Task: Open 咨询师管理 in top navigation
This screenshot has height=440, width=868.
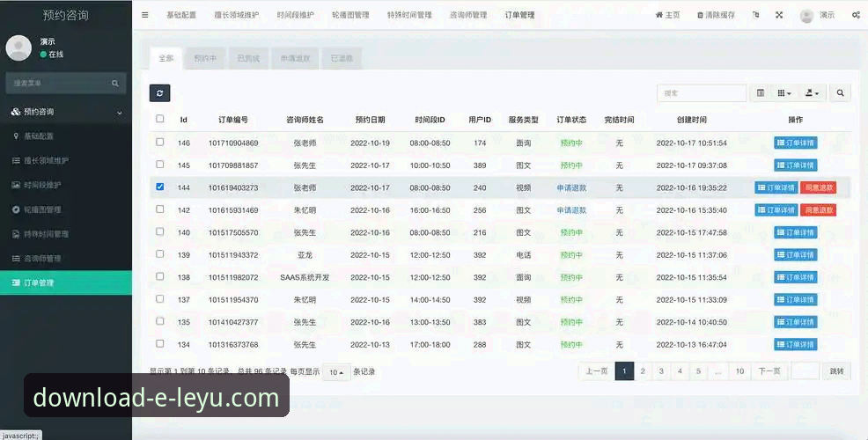Action: coord(468,15)
